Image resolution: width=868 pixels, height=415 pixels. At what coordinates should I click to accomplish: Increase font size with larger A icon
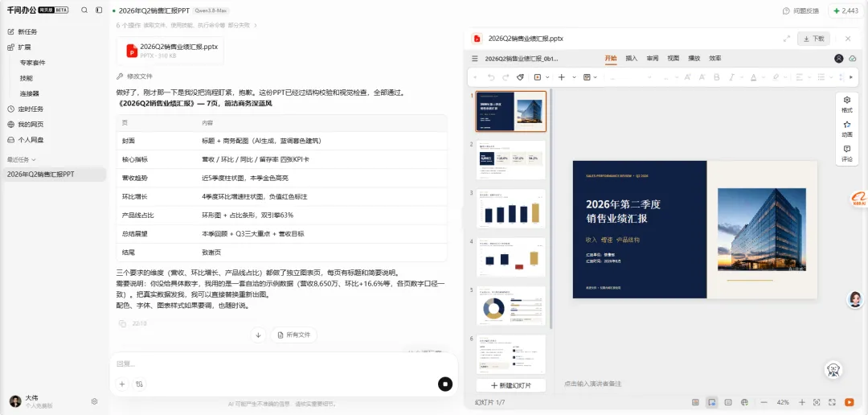tap(688, 77)
